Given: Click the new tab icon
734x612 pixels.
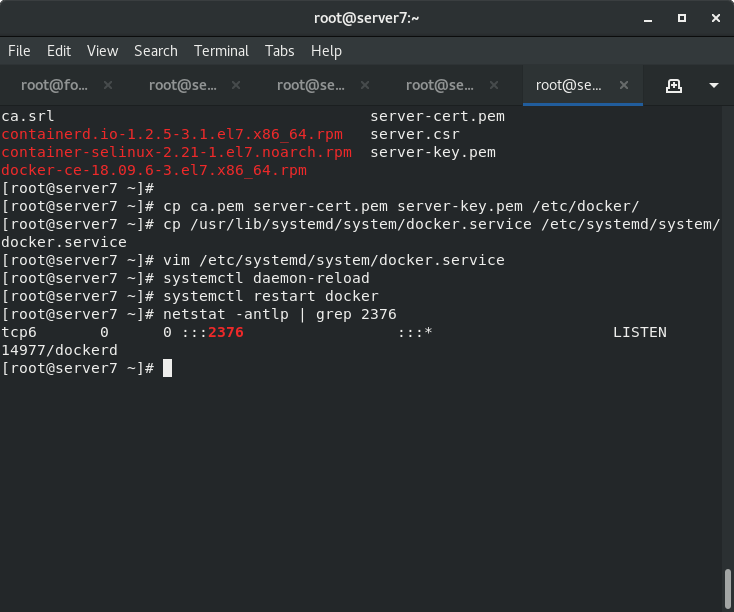Looking at the screenshot, I should coord(674,86).
